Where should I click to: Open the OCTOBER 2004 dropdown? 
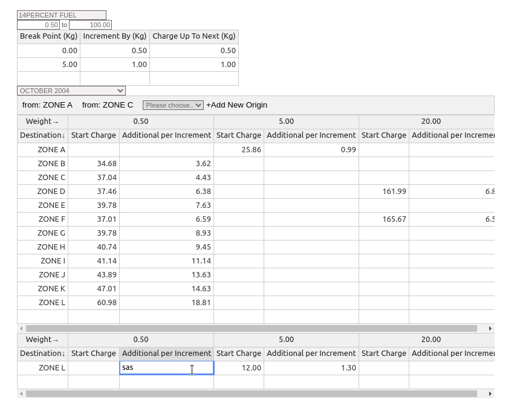71,91
